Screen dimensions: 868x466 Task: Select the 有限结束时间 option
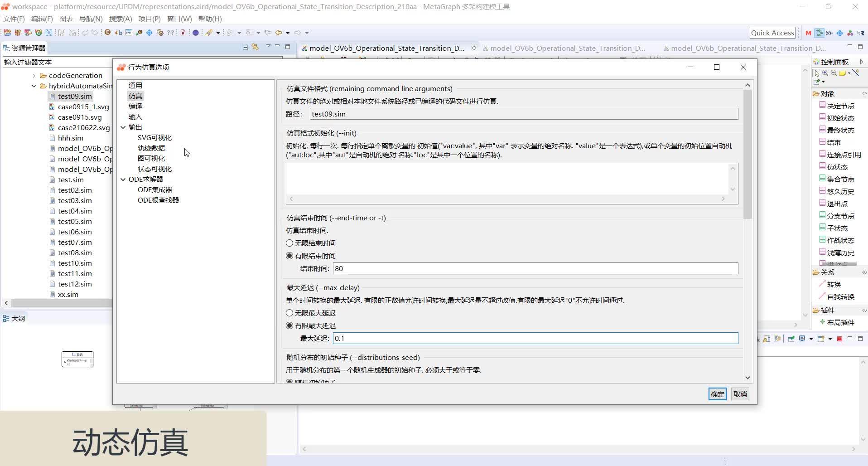pyautogui.click(x=289, y=256)
